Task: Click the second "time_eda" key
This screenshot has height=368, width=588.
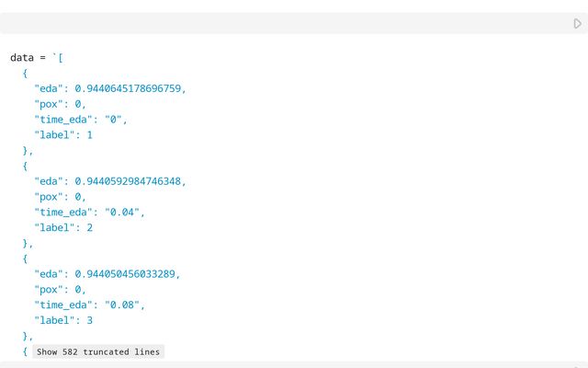Action: (x=64, y=213)
